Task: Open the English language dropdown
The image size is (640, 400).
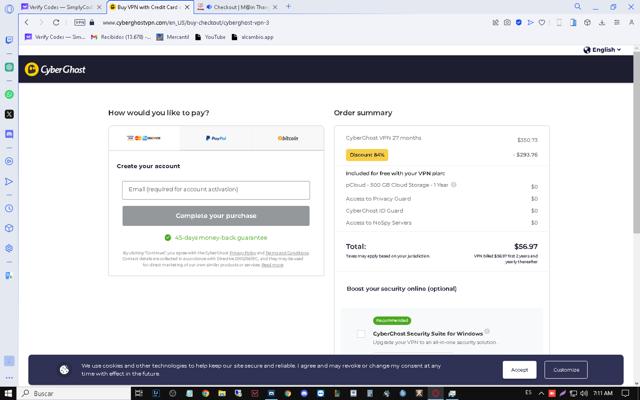Action: pos(602,50)
